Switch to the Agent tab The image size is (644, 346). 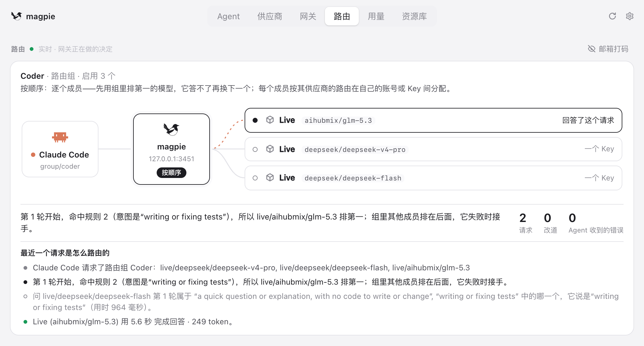click(228, 16)
